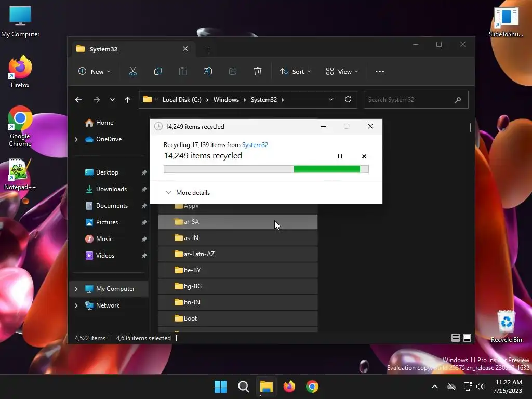Open the Windows Start button
The height and width of the screenshot is (399, 532).
(x=220, y=387)
